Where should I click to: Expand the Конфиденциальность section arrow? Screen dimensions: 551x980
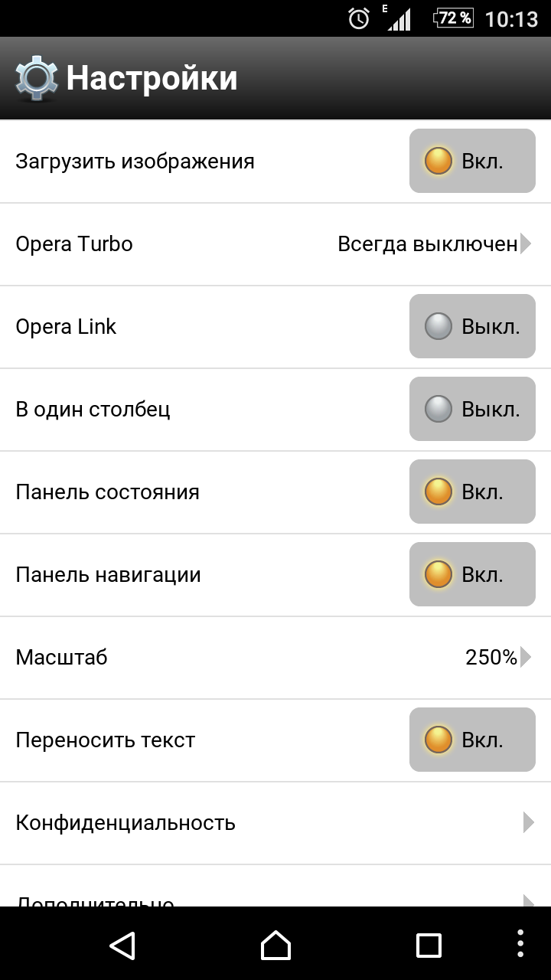click(x=527, y=822)
